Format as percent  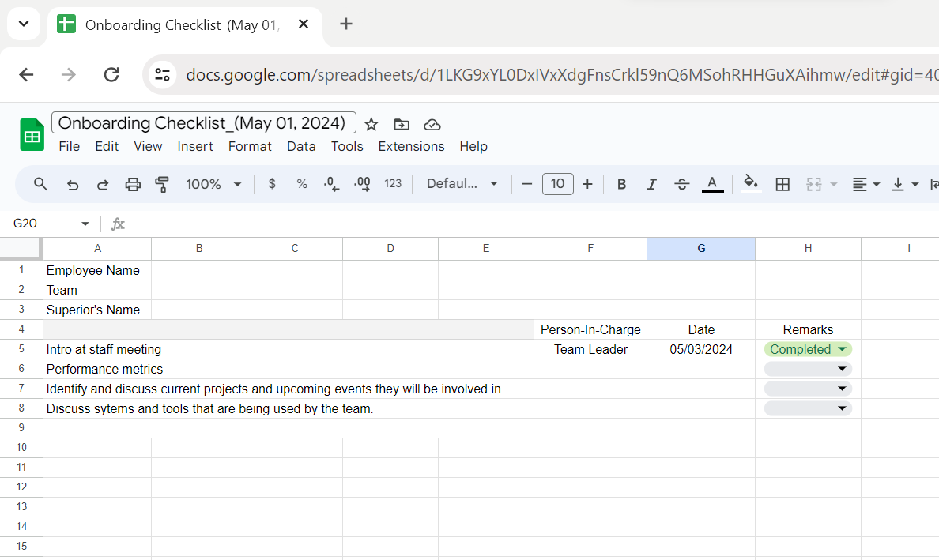pos(302,184)
